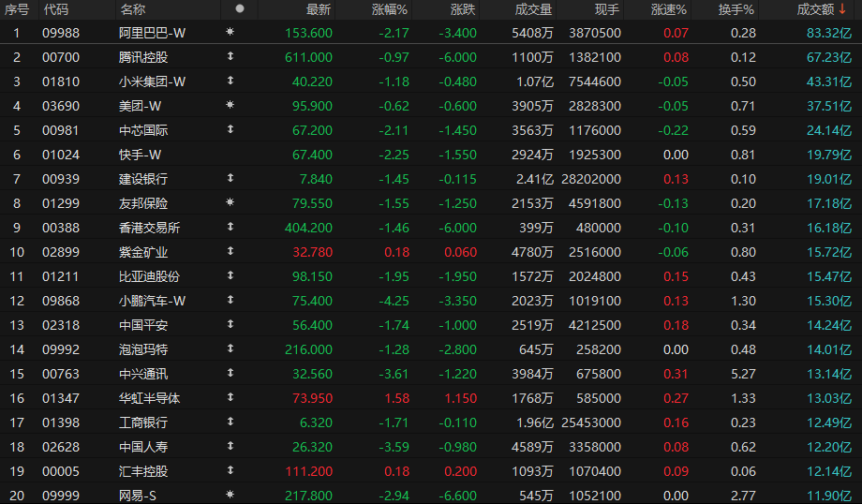
Task: Click the arrow marker icon for 小米集团-W
Action: (230, 81)
